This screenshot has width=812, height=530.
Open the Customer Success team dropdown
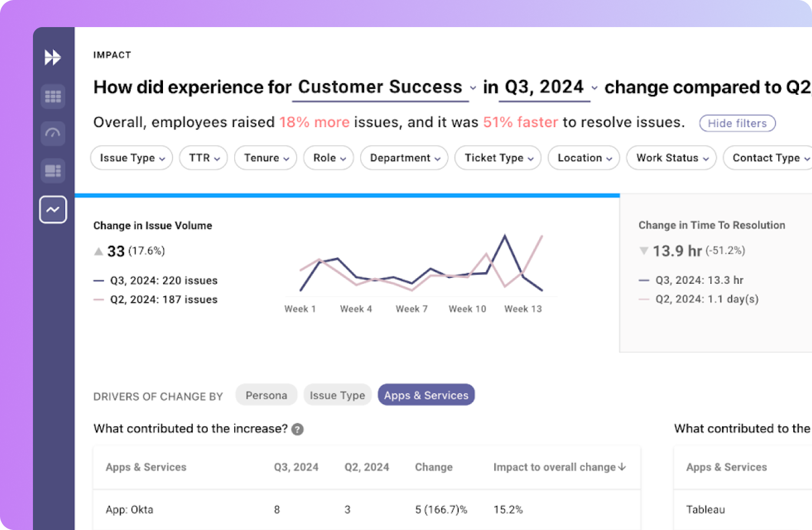(386, 87)
